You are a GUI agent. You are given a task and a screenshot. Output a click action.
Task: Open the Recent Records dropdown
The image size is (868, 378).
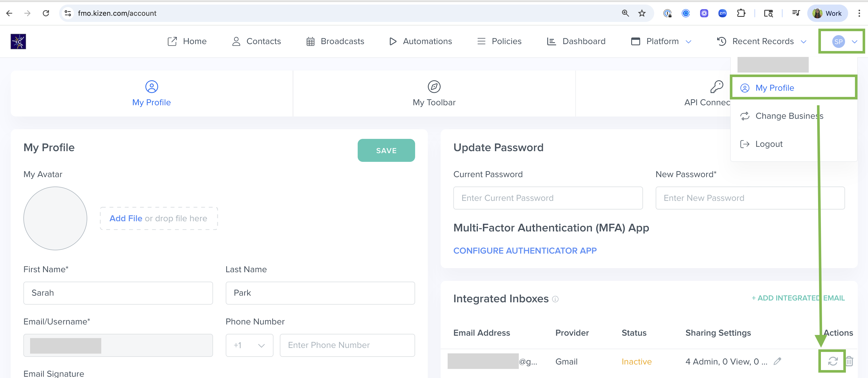point(762,41)
